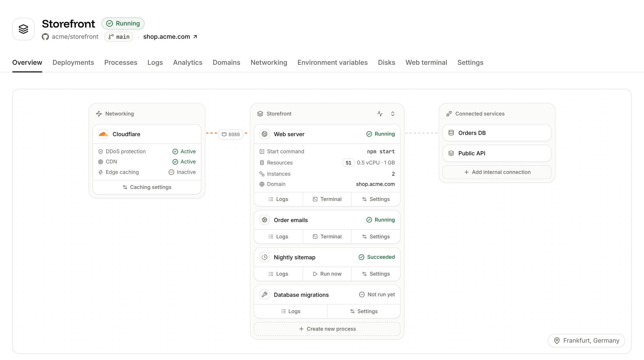Open the Orders DB connected service
This screenshot has height=360, width=644.
point(497,133)
